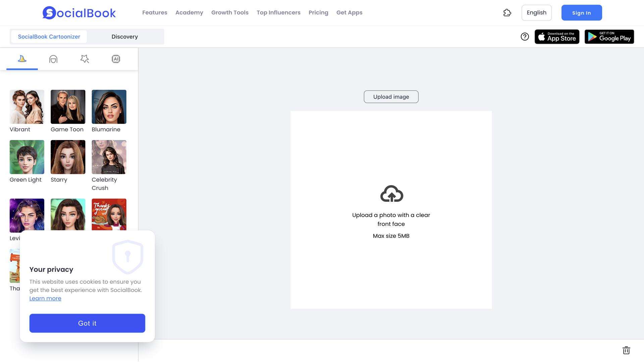Open the star effects styles tab
This screenshot has height=362, width=644.
(x=85, y=59)
